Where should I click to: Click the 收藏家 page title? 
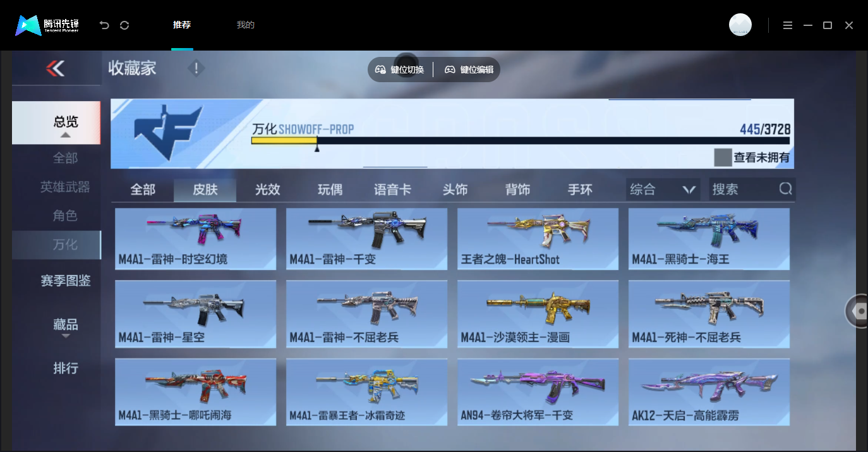pyautogui.click(x=132, y=68)
